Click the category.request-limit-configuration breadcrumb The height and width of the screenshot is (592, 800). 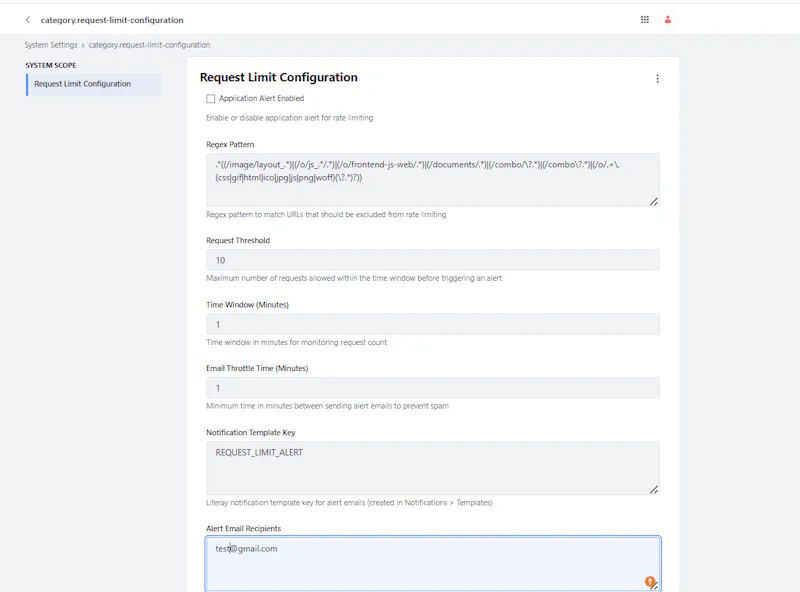pos(149,45)
